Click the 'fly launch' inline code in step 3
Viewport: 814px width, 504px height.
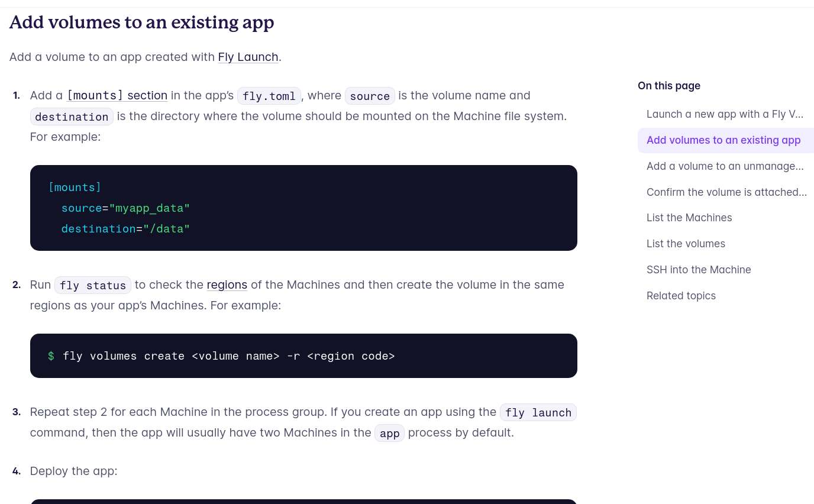[x=538, y=412]
